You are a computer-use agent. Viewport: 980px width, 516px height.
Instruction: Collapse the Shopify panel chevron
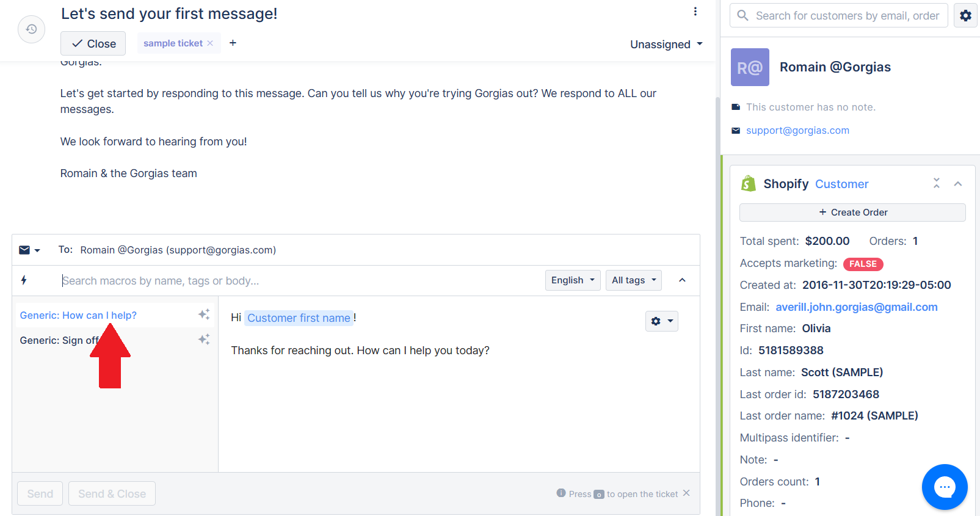[958, 184]
